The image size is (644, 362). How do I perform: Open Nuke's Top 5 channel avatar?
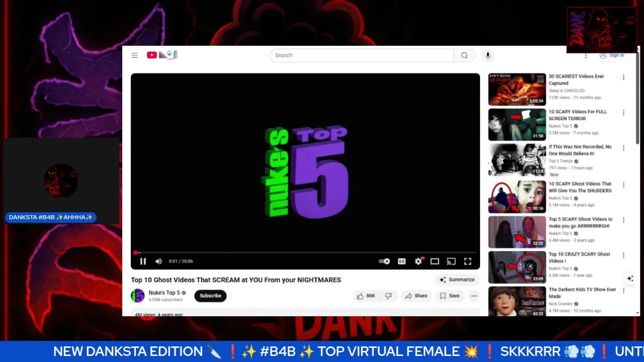[137, 296]
